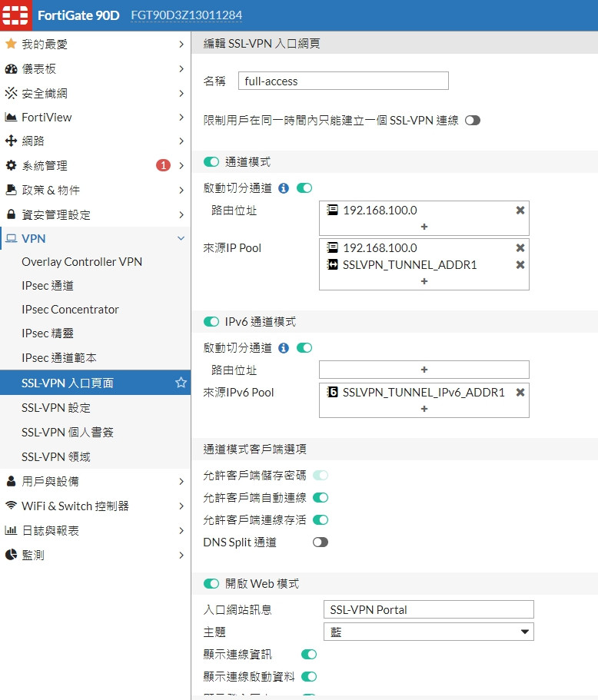Toggle limit users to one SSL-VPN connection
This screenshot has height=700, width=598.
473,121
